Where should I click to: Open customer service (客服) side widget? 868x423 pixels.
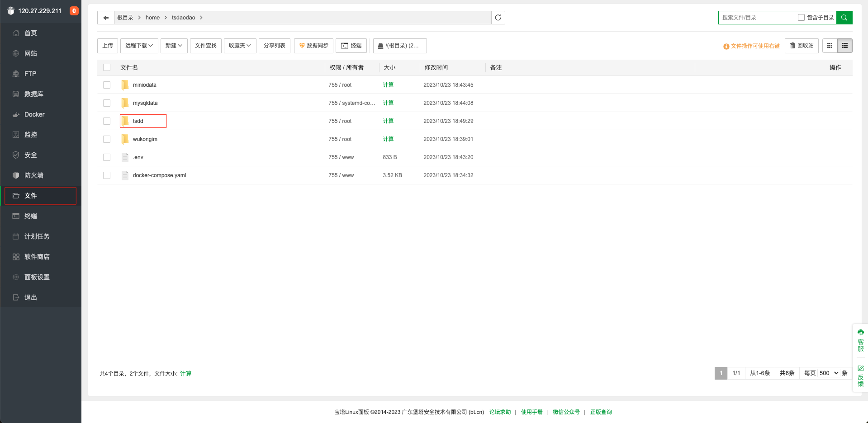[x=860, y=341]
